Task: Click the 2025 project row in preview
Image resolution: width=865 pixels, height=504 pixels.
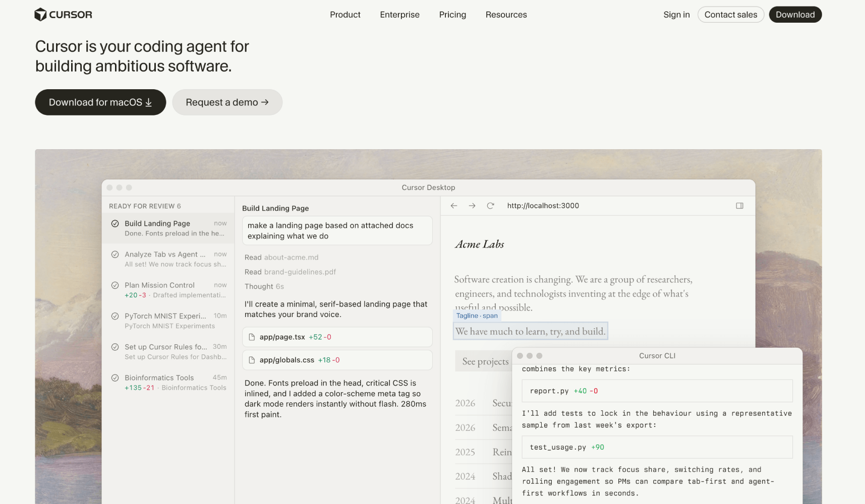Action: [x=483, y=452]
